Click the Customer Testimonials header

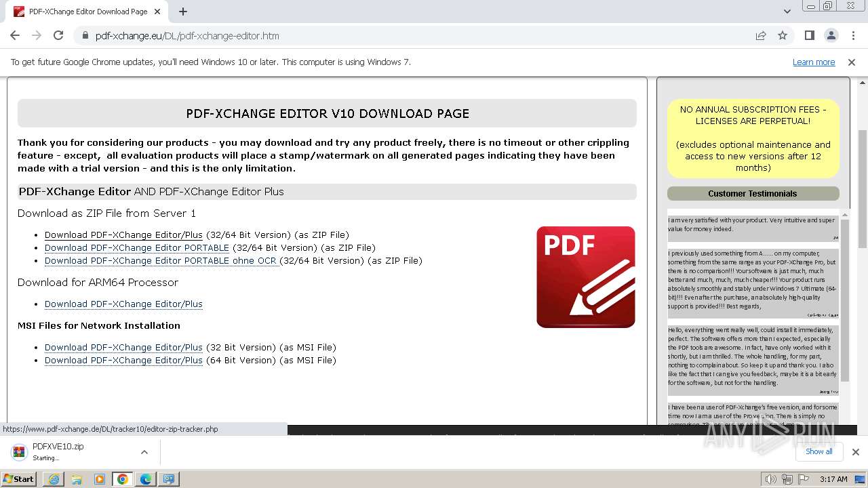753,194
